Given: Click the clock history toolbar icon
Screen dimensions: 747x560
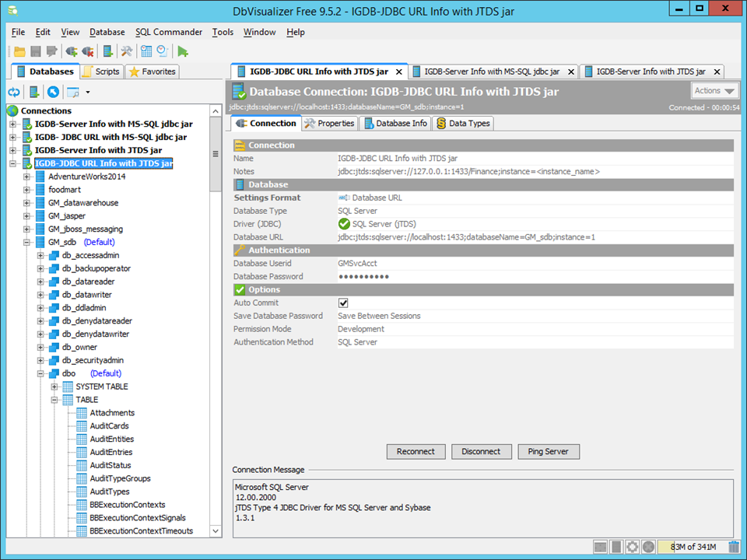Looking at the screenshot, I should [163, 51].
